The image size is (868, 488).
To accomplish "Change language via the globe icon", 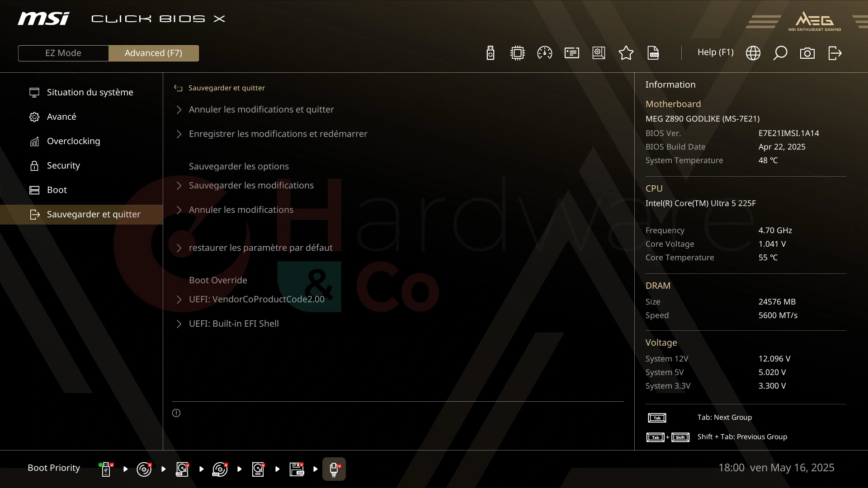I will tap(753, 53).
